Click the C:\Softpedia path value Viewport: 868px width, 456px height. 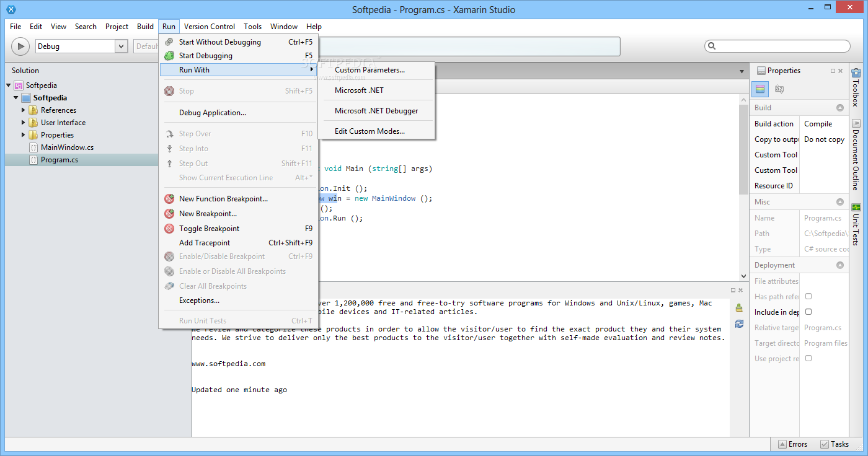click(x=825, y=234)
